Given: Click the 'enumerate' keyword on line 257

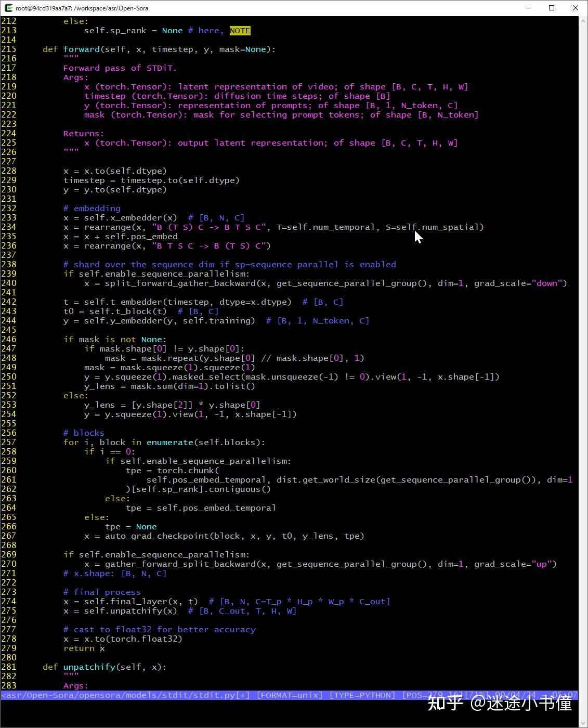Looking at the screenshot, I should click(169, 443).
